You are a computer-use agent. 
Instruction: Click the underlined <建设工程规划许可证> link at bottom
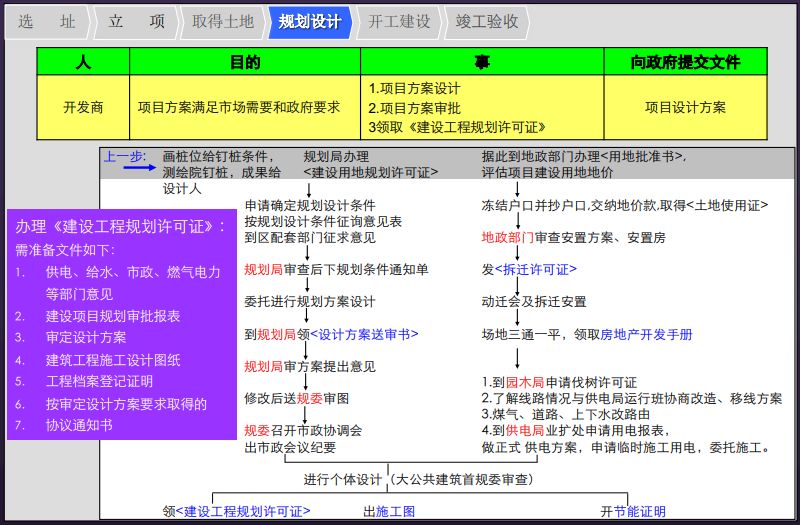click(x=243, y=511)
